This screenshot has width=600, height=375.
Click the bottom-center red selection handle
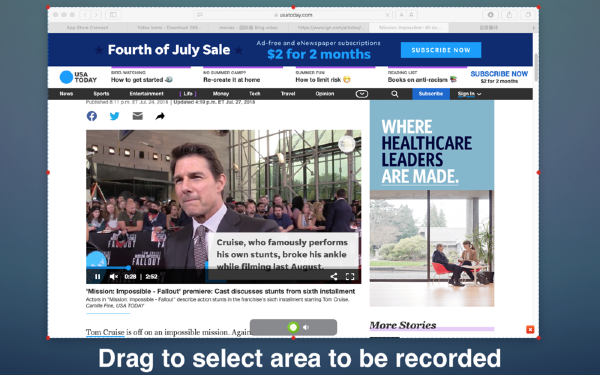pos(293,338)
